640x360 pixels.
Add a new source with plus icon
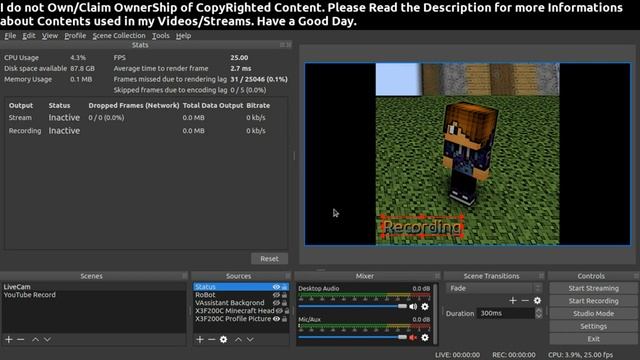[200, 339]
